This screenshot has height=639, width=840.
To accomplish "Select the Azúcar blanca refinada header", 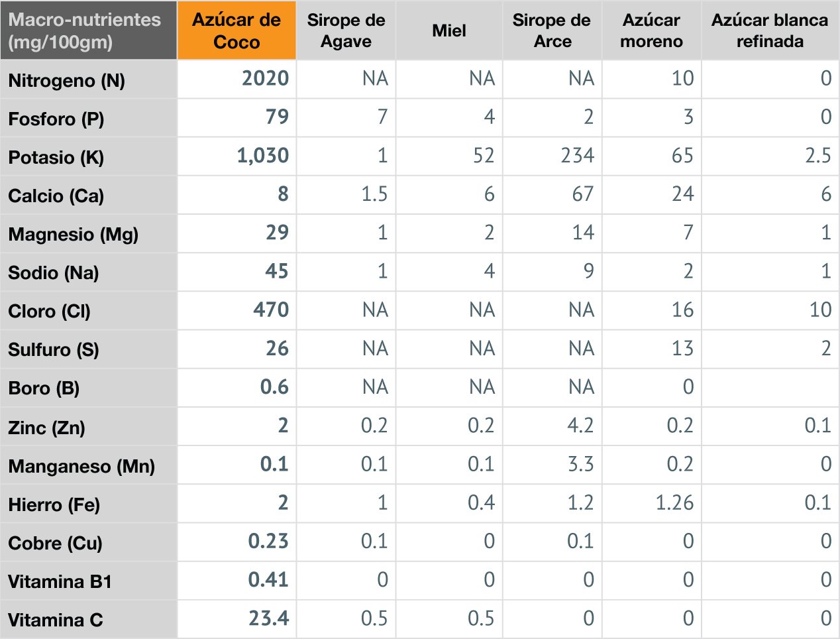I will [x=770, y=30].
